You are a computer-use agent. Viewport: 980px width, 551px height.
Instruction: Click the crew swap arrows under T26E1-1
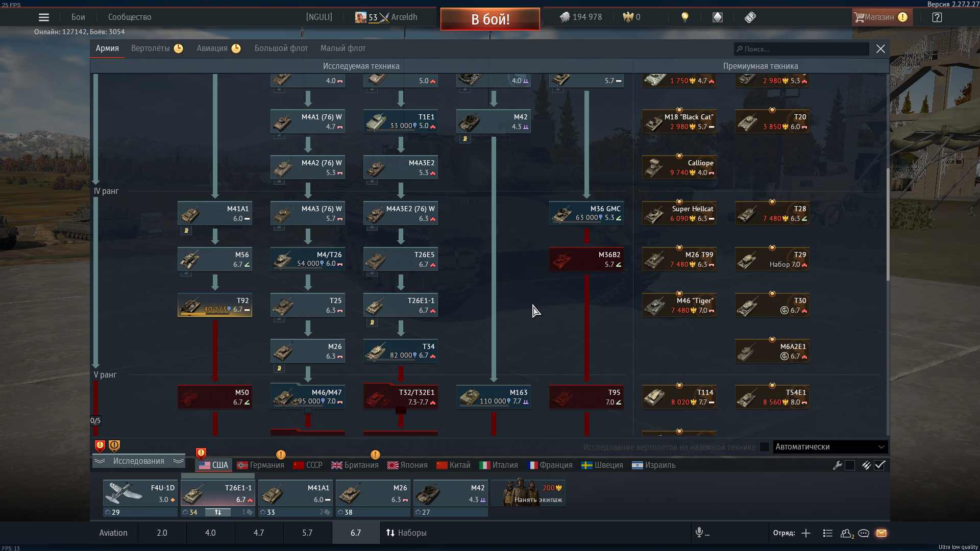click(x=218, y=512)
